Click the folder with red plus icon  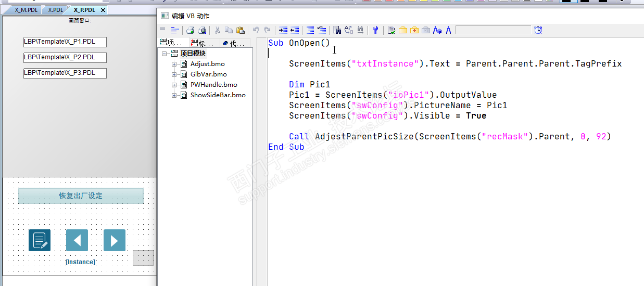click(414, 30)
